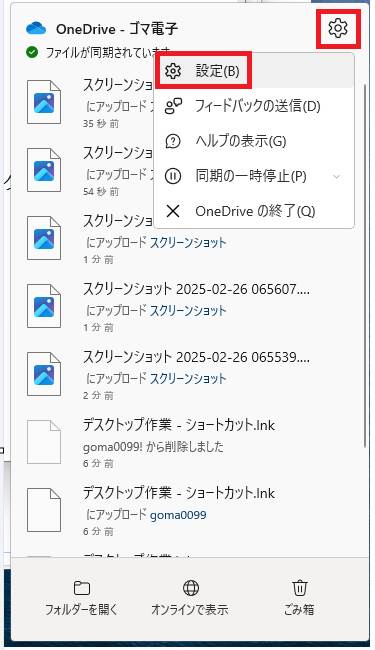Click the OneDrive cloud logo

point(36,29)
